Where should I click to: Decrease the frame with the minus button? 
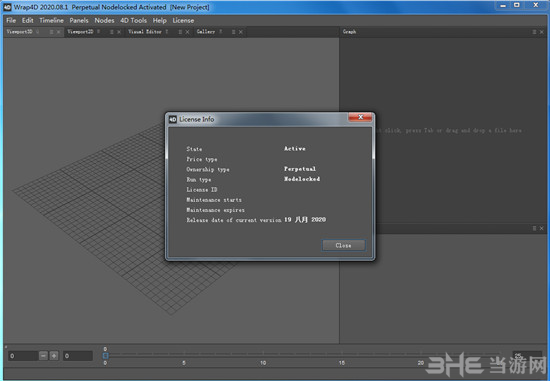click(43, 356)
